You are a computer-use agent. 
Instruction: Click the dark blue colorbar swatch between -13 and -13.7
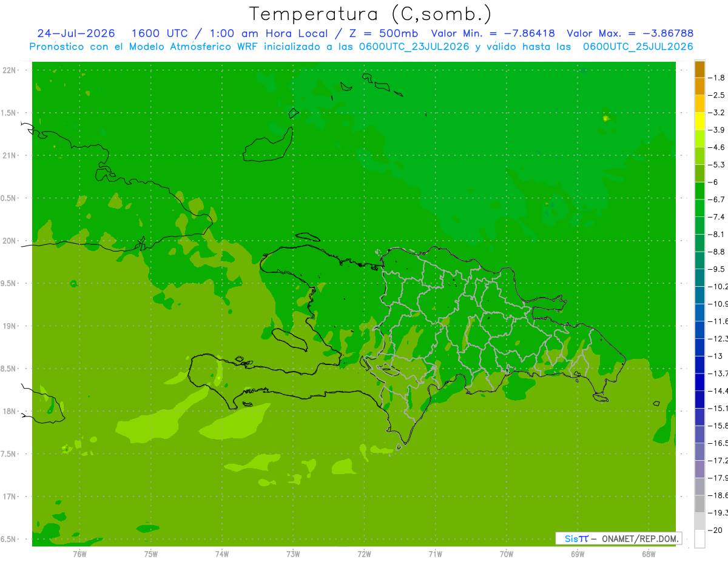(700, 365)
